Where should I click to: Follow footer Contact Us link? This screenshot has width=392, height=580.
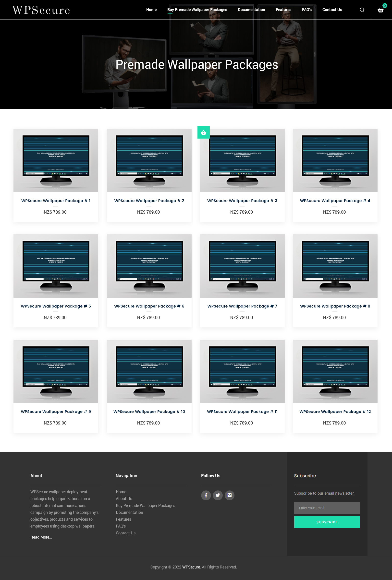click(126, 533)
